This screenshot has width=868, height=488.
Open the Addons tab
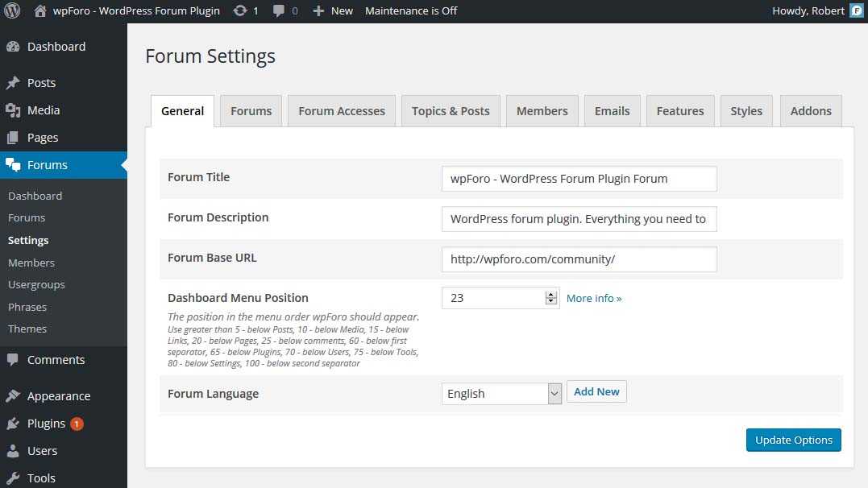coord(811,111)
